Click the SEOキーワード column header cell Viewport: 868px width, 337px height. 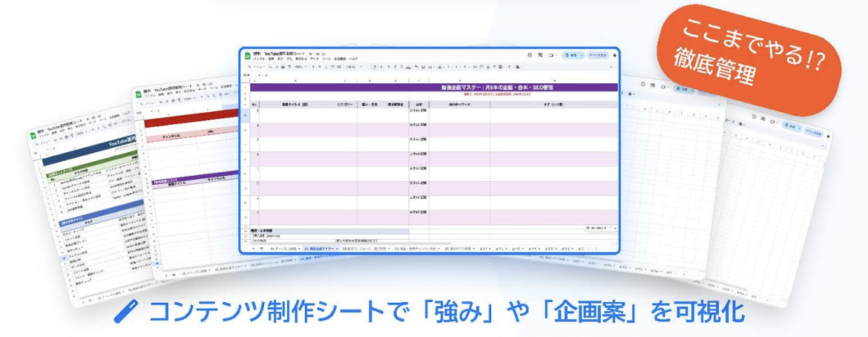pyautogui.click(x=460, y=104)
